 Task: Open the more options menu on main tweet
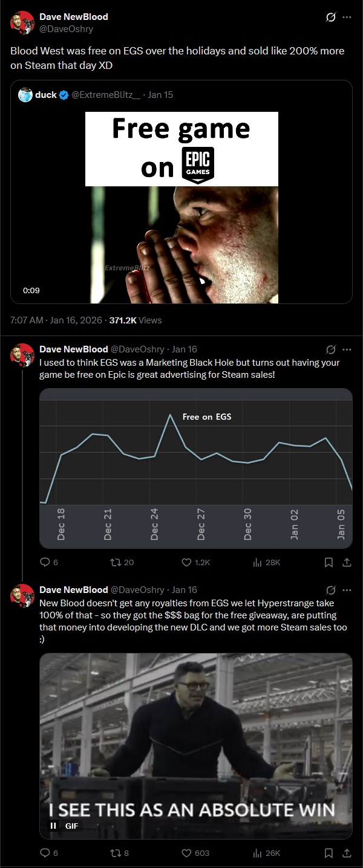[x=347, y=17]
